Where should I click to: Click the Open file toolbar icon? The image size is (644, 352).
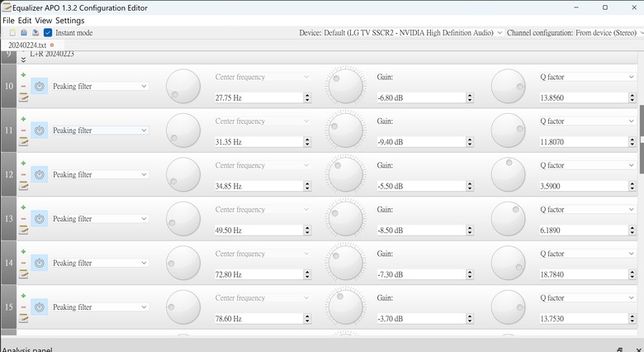click(24, 32)
